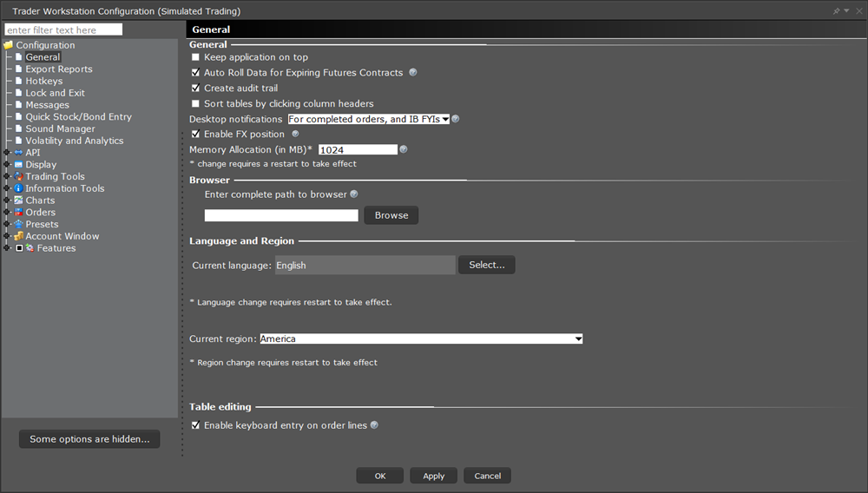Click the Cancel button
868x493 pixels.
tap(487, 476)
